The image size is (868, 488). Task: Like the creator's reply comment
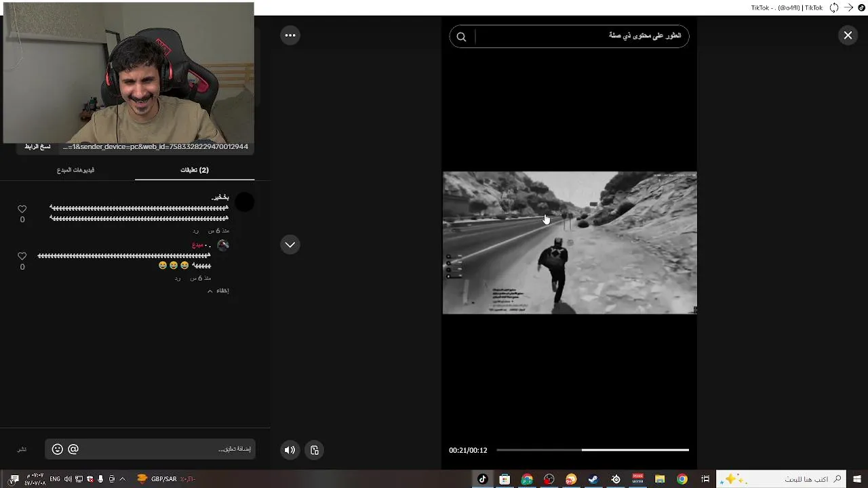pos(22,256)
